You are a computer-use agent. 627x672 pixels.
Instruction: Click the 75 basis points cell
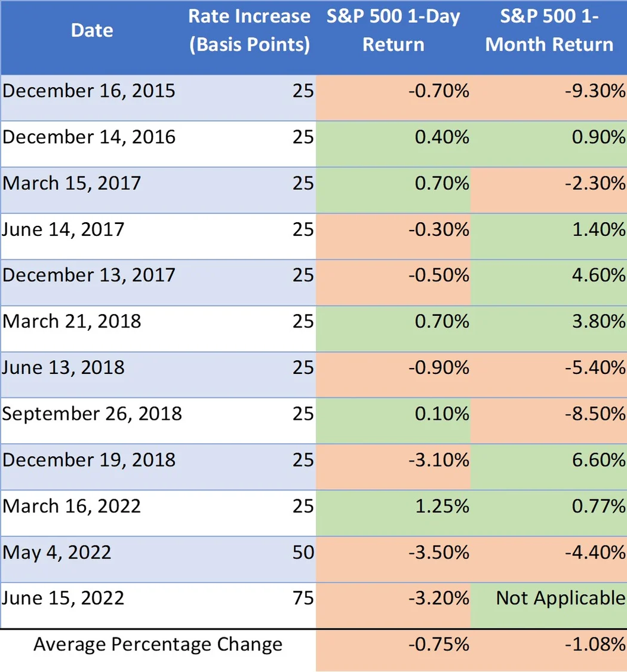coord(303,597)
